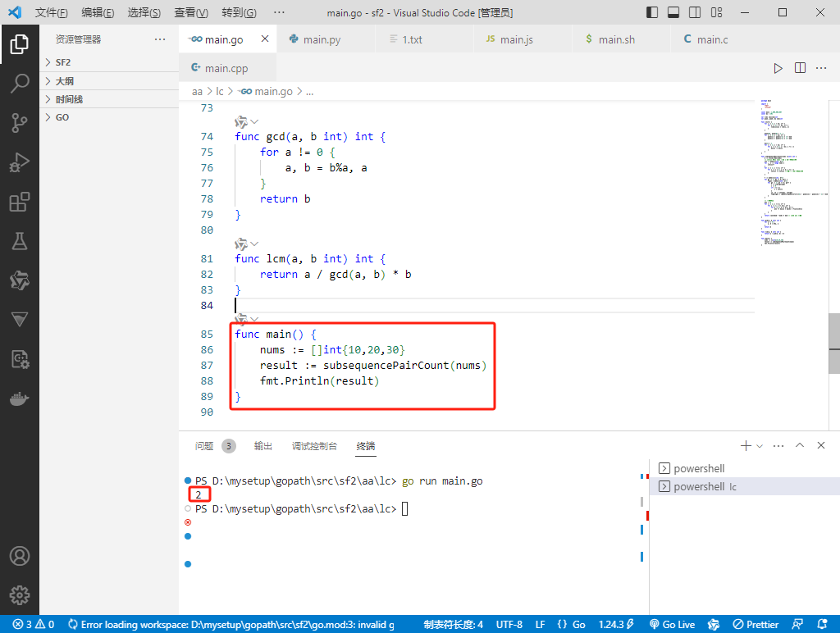Expand the 大纲 outline section
The height and width of the screenshot is (633, 840).
pyautogui.click(x=109, y=81)
